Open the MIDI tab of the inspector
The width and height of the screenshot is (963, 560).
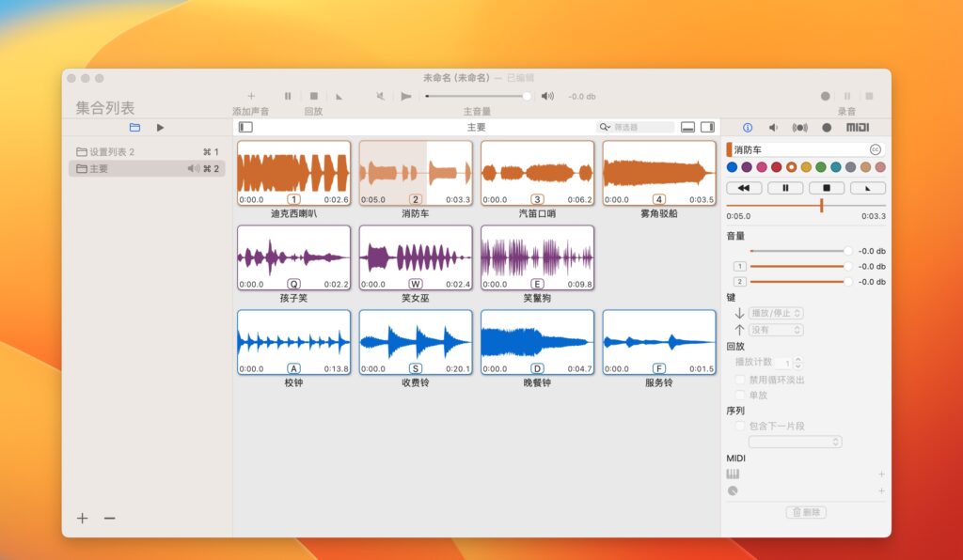click(x=858, y=128)
